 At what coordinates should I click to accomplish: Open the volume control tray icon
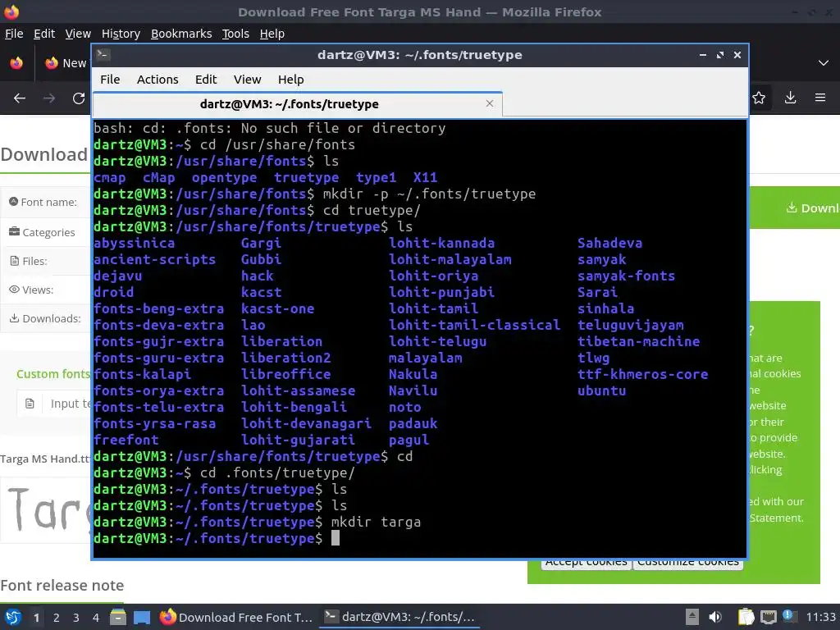pos(715,617)
